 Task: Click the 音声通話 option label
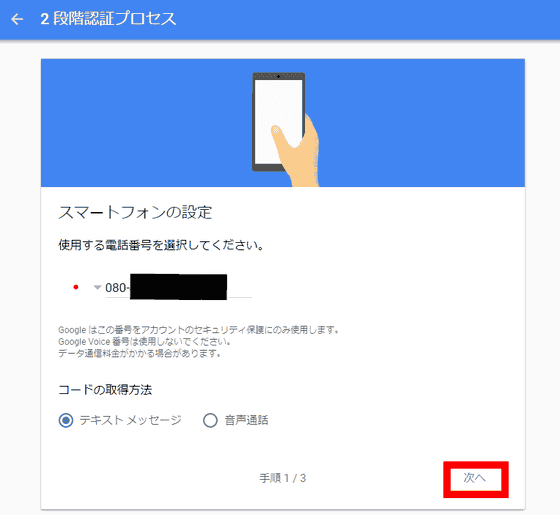point(246,420)
